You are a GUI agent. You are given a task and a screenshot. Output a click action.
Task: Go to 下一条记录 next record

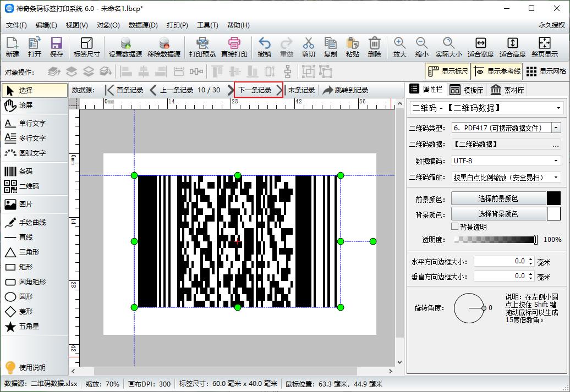pos(258,90)
